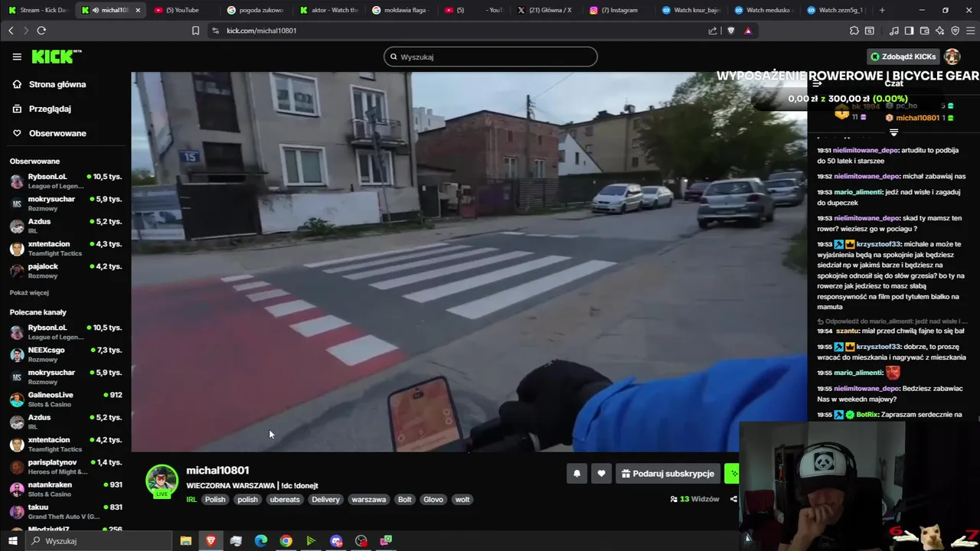
Task: Switch to the Instagram tab
Action: (618, 10)
